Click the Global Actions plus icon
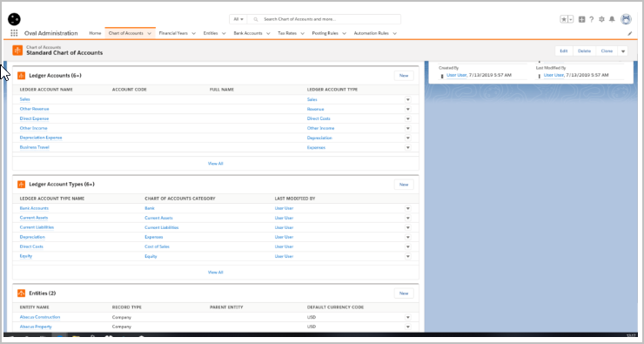 pos(581,19)
